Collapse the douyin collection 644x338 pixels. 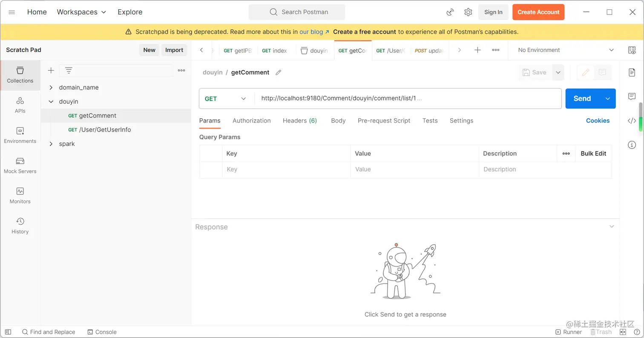tap(51, 101)
